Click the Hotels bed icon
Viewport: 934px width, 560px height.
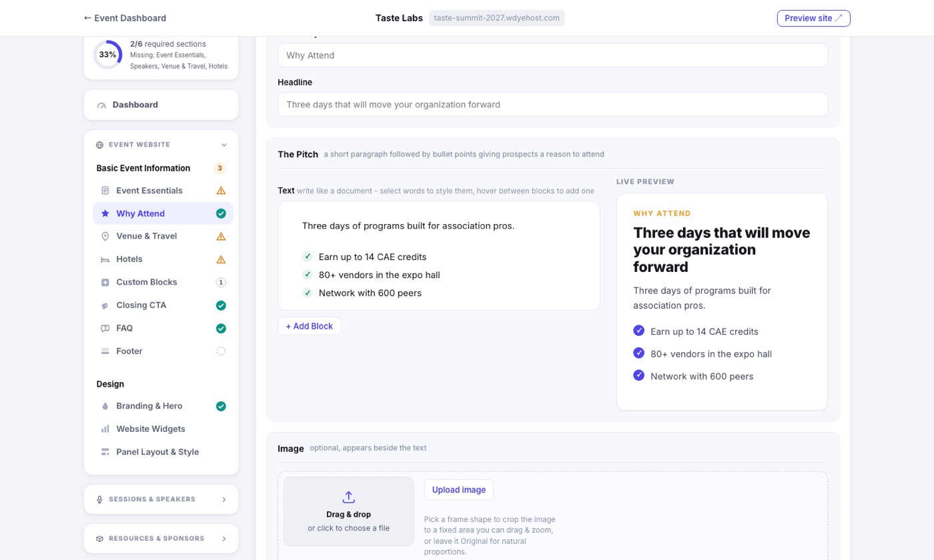point(105,259)
